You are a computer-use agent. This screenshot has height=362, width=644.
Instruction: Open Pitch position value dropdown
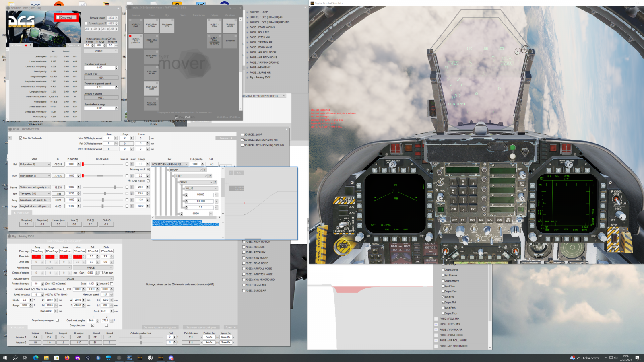pos(35,176)
